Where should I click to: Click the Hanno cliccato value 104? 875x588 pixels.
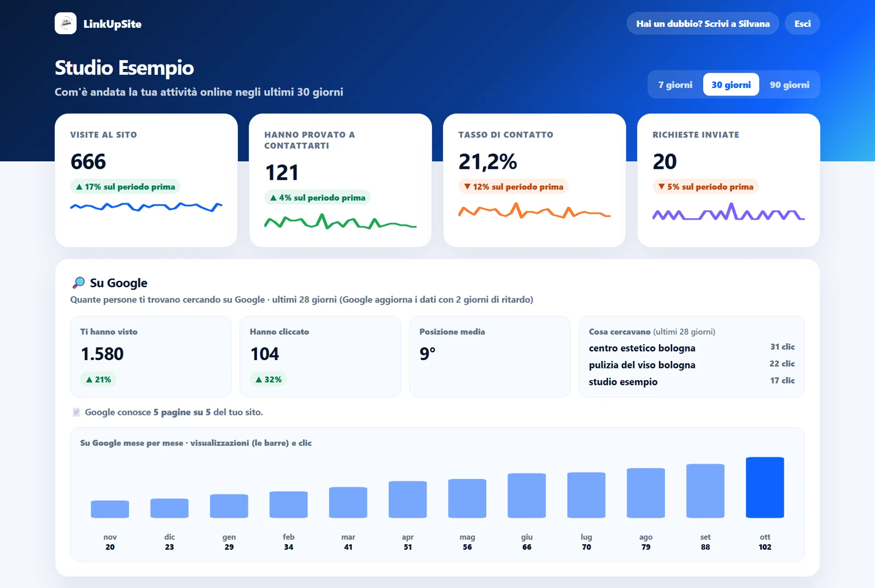pyautogui.click(x=265, y=354)
